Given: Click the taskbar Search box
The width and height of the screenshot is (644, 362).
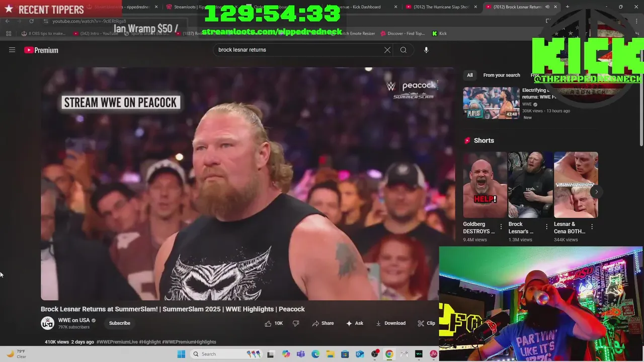Looking at the screenshot, I should (226, 354).
